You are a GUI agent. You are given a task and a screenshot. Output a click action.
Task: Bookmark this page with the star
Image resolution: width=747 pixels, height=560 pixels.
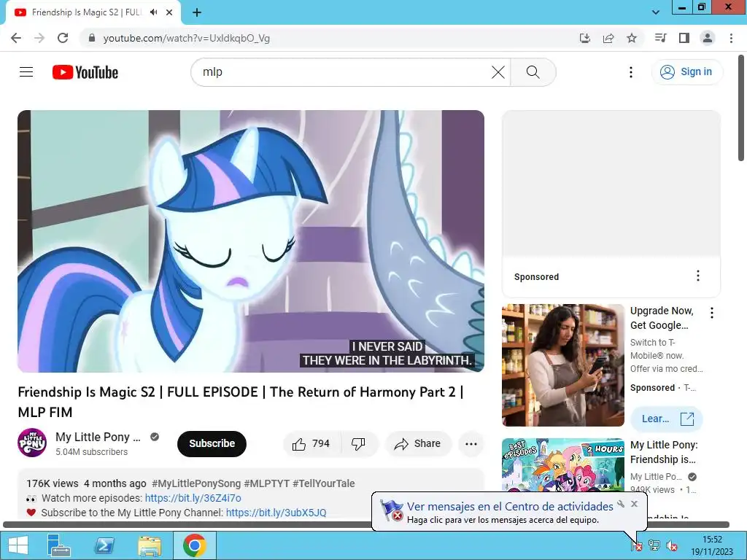(x=632, y=38)
